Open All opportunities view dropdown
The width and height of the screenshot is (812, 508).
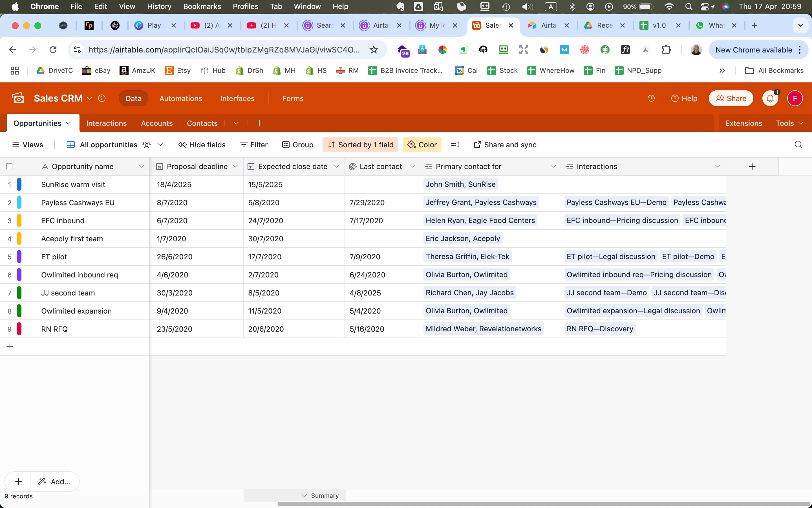(160, 145)
